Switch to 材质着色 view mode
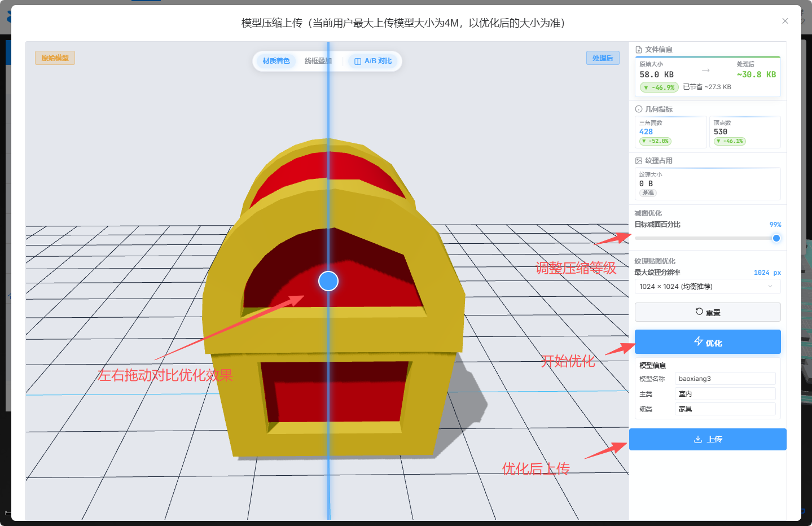Screen dimensions: 812x526 coord(276,61)
